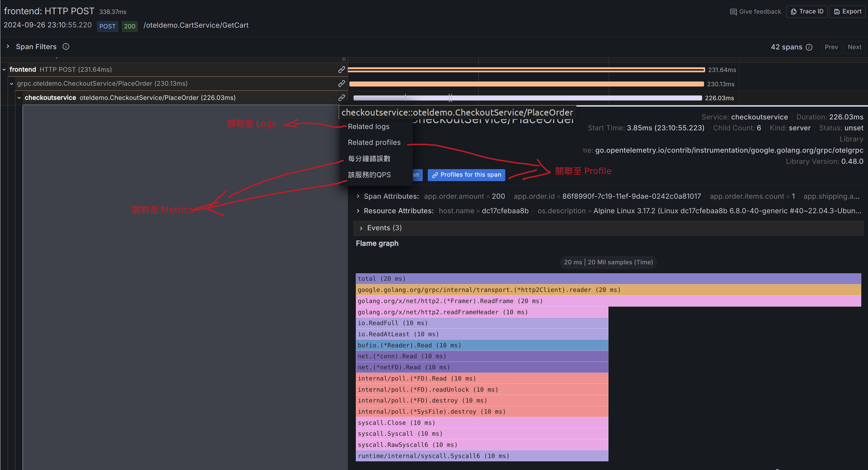868x470 pixels.
Task: Select Related profiles menu entry
Action: point(374,142)
